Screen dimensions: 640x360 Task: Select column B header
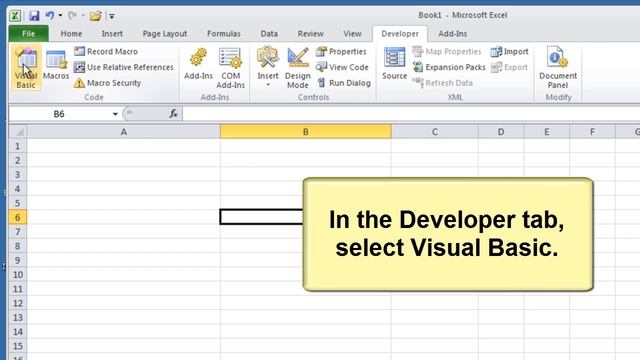306,131
